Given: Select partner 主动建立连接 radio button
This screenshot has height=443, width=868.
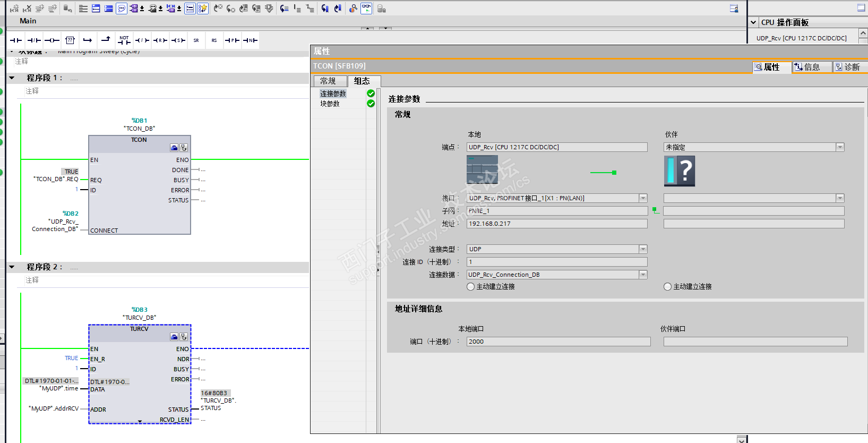Looking at the screenshot, I should 667,287.
